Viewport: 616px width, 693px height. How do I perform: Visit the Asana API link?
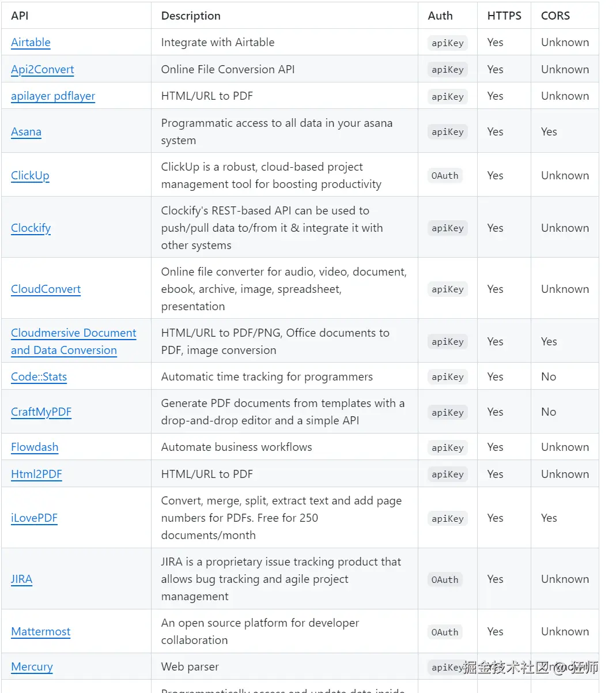point(26,131)
